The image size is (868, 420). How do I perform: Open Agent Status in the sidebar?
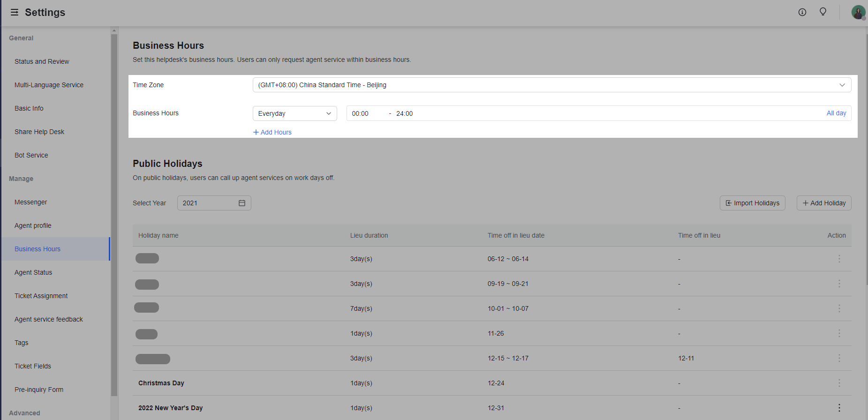coord(33,272)
